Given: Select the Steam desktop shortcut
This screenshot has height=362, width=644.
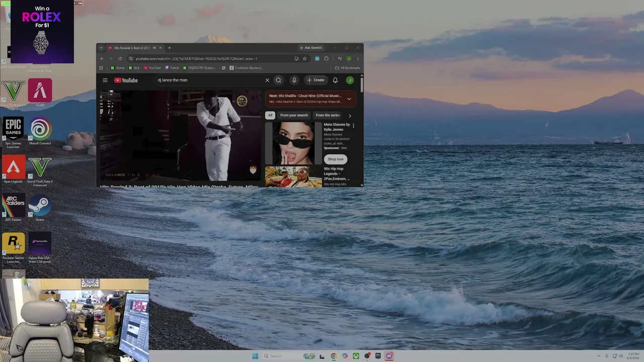Looking at the screenshot, I should pos(40,208).
